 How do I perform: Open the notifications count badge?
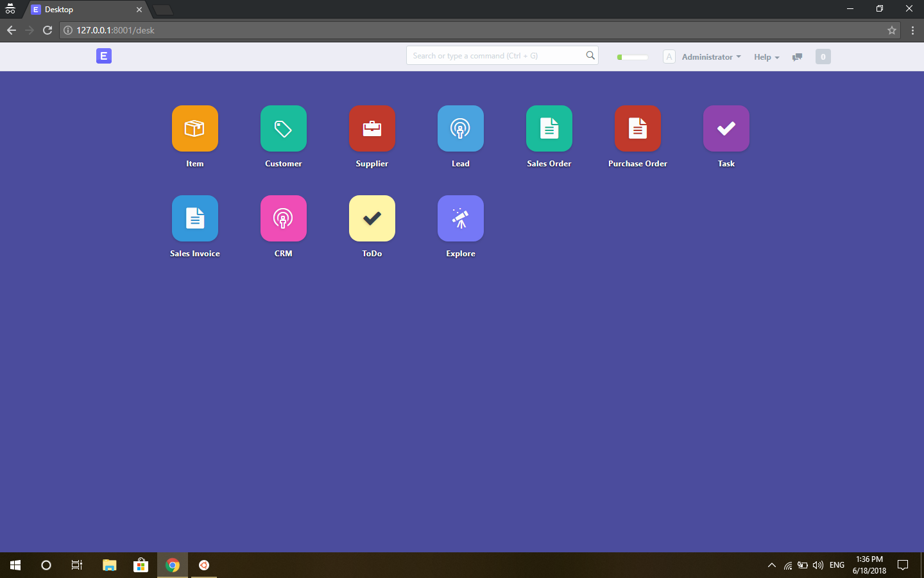[823, 57]
